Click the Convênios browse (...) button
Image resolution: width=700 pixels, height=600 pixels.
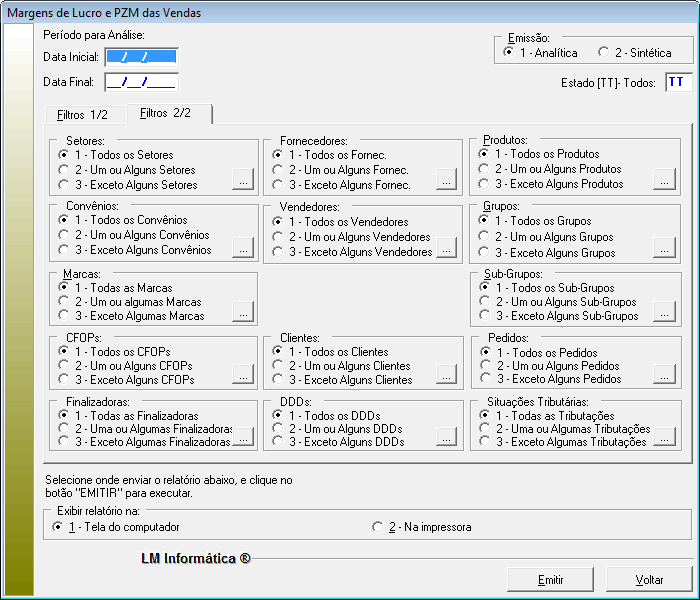(243, 246)
